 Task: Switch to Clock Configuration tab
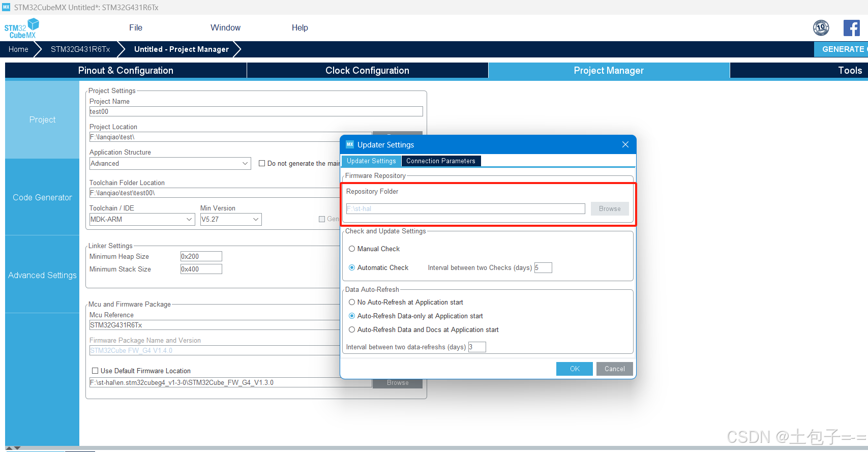tap(367, 71)
